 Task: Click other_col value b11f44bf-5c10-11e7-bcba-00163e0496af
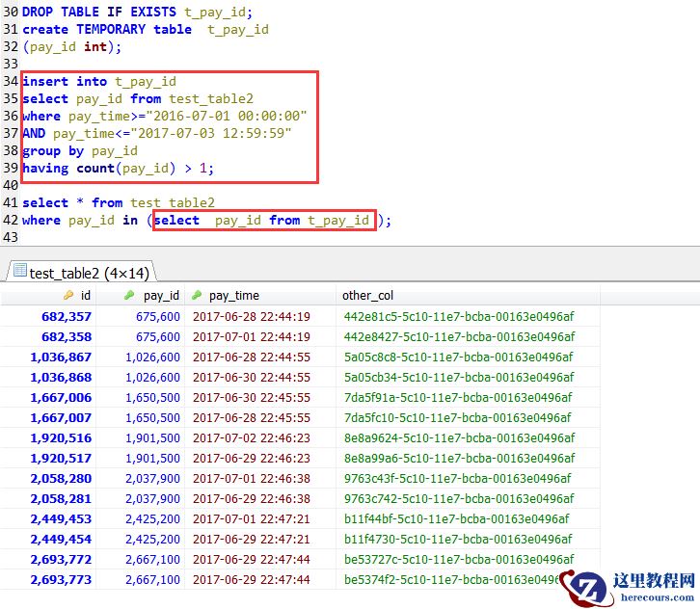pos(457,518)
